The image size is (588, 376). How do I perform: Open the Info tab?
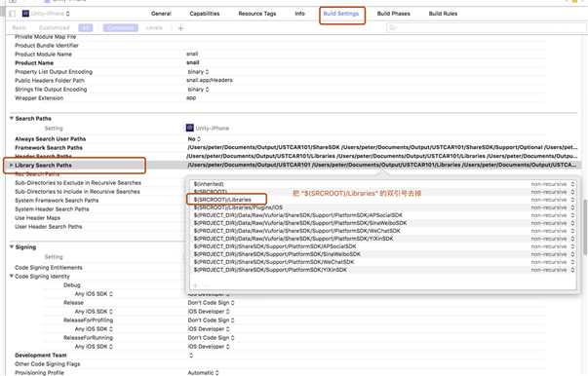click(x=299, y=14)
